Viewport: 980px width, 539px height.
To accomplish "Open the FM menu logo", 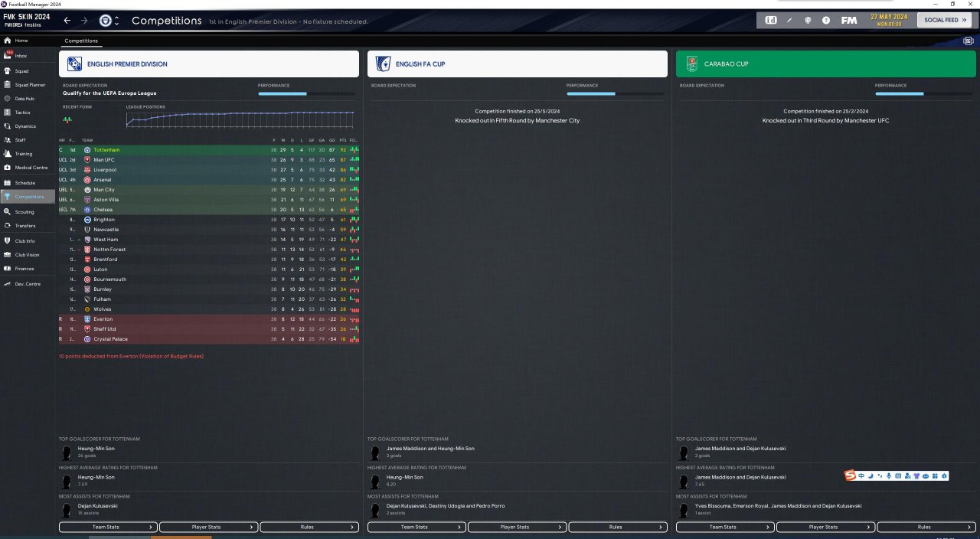I will pos(848,20).
